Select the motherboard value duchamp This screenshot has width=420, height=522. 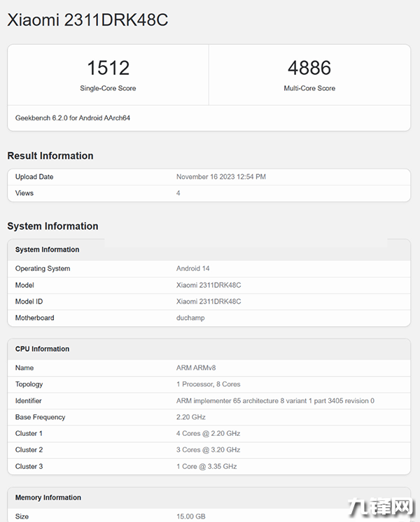[x=190, y=318]
